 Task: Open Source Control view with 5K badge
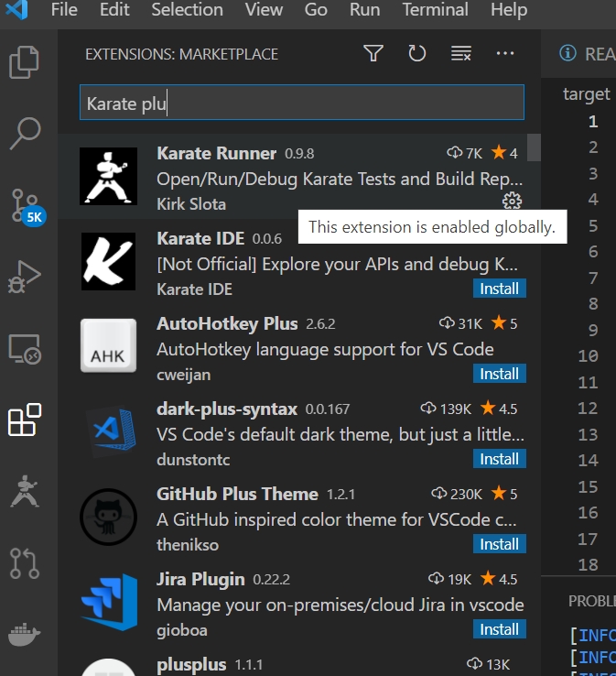(x=25, y=205)
